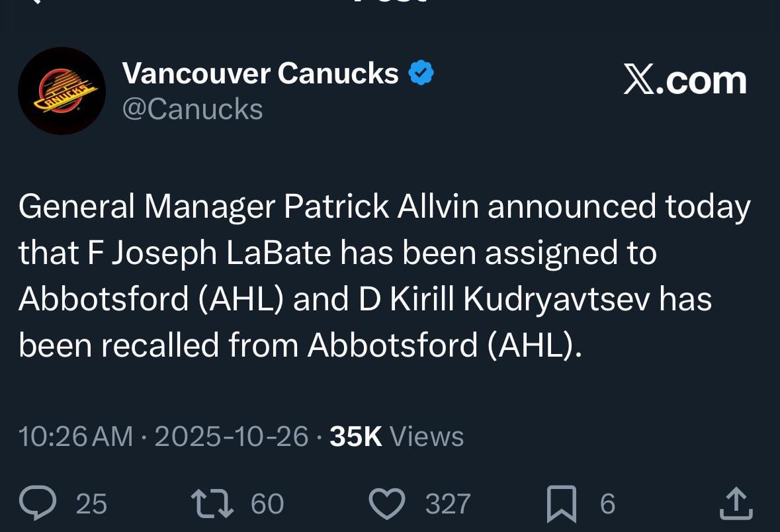Click the 25 replies count

[91, 504]
